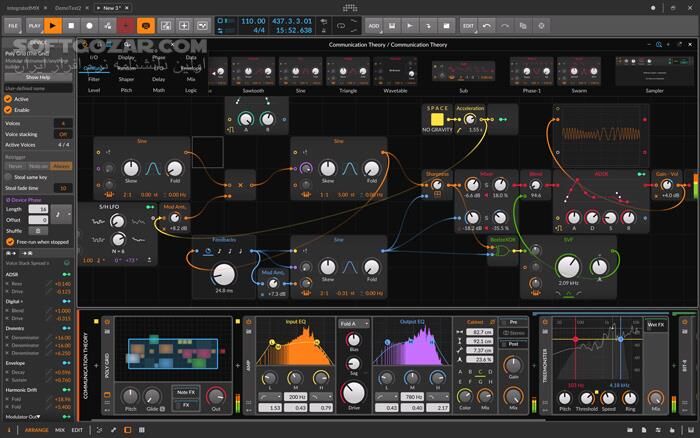Click the dashboard logo at the top center
The image size is (700, 438).
(x=350, y=8)
